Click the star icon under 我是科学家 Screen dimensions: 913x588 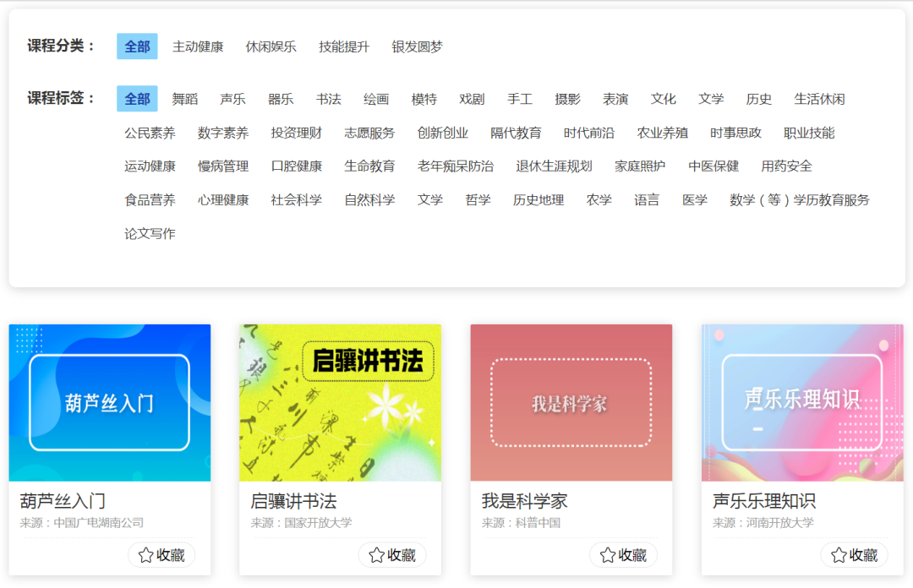click(607, 555)
